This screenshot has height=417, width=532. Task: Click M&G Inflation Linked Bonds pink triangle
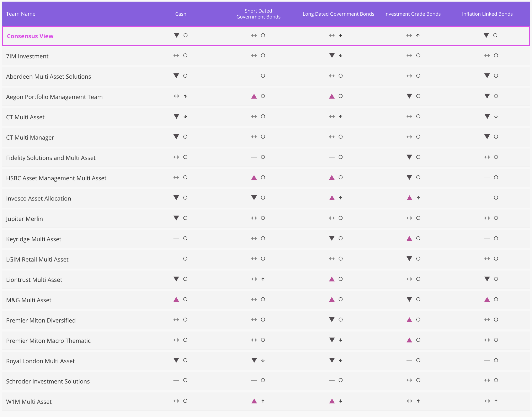[487, 299]
